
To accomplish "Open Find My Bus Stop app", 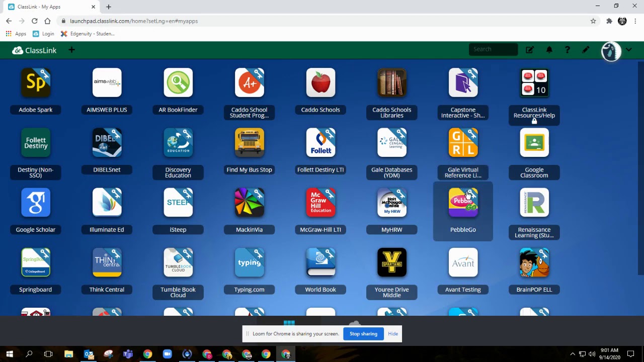I will (x=249, y=142).
